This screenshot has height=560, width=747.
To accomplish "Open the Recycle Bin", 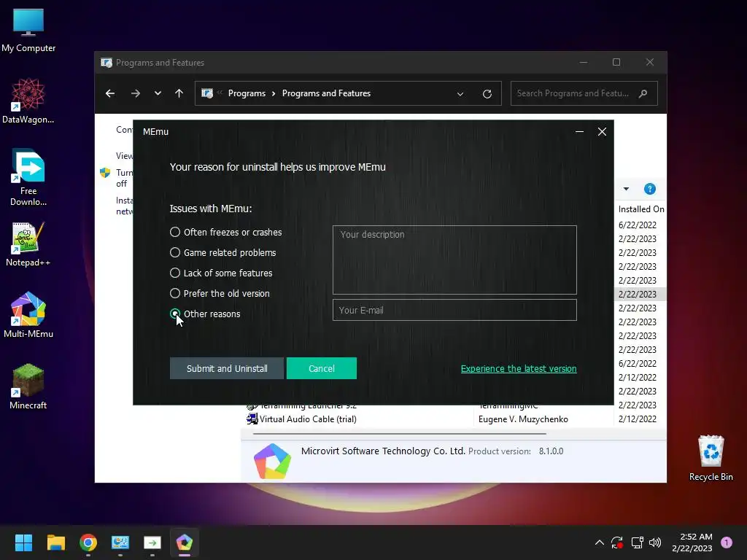I will (711, 458).
